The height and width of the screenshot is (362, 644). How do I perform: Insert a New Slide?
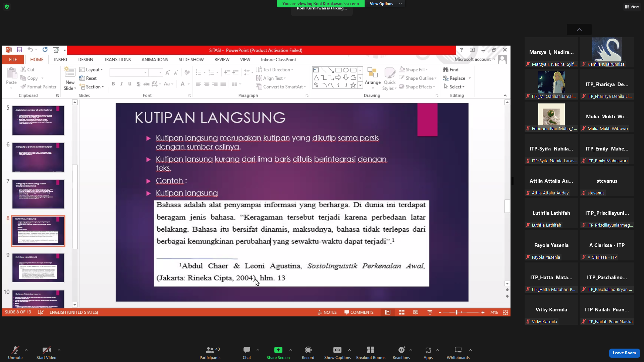70,78
